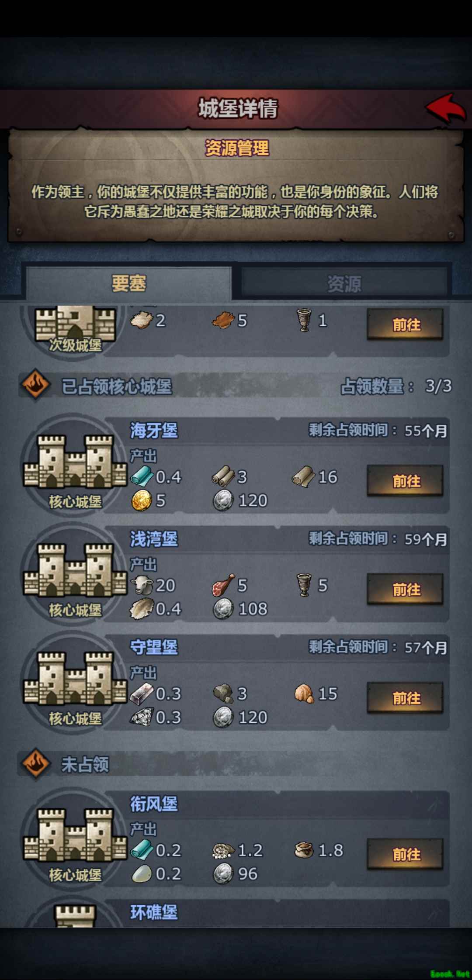472x980 pixels.
Task: Tap the gold coin icon under 海牙堡
Action: tap(142, 500)
